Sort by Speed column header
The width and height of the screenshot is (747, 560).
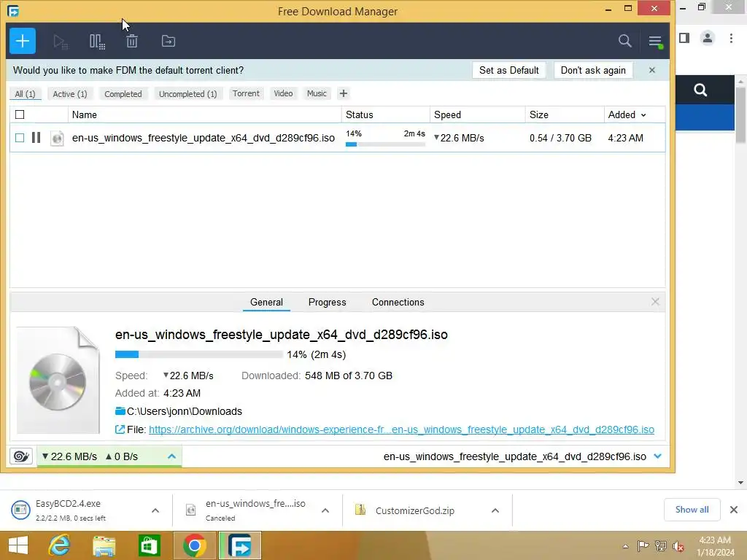pos(477,114)
